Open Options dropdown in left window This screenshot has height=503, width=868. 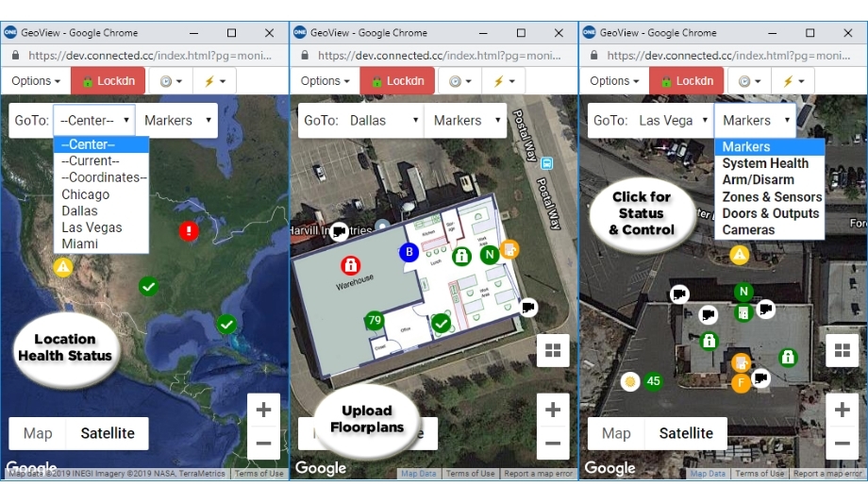(36, 81)
